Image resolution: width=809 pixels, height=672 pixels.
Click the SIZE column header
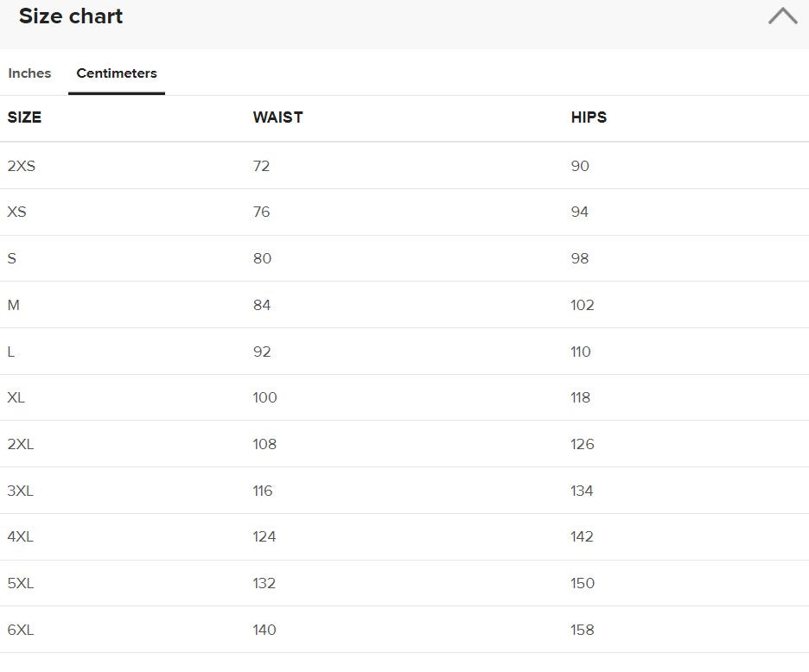tap(24, 117)
